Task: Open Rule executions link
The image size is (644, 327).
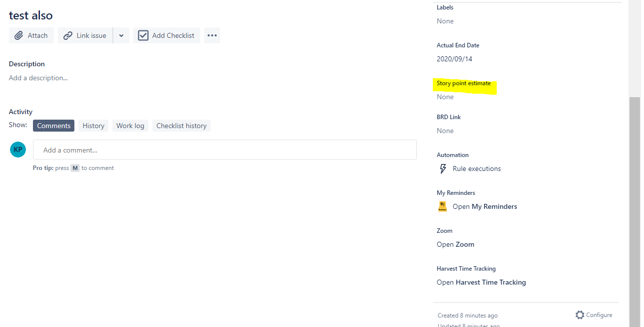Action: [477, 168]
